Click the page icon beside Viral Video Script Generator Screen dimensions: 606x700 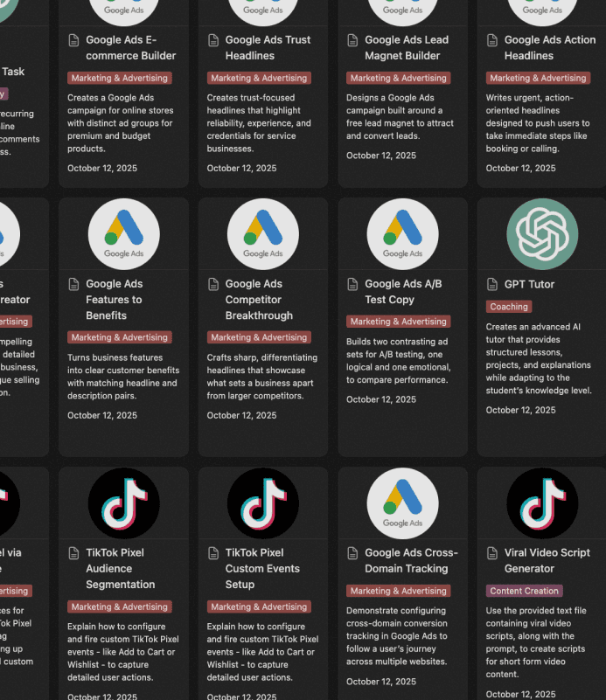click(492, 553)
